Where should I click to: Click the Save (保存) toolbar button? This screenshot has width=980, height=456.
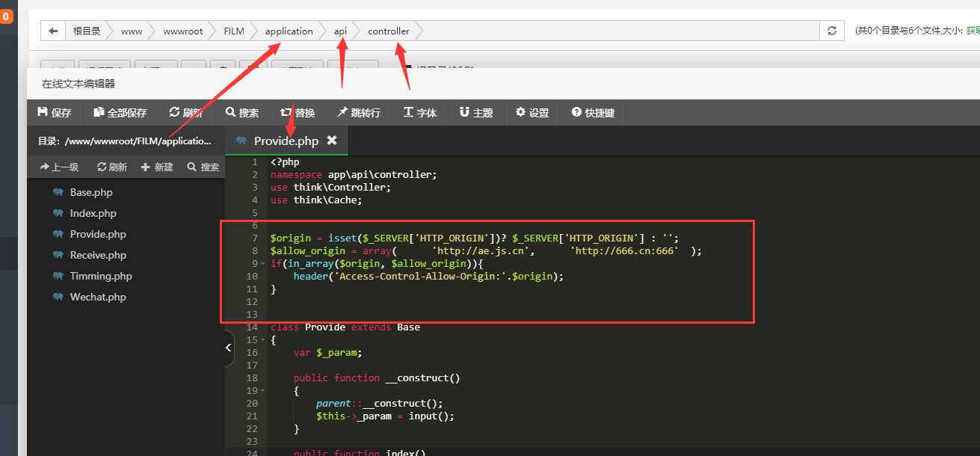coord(54,113)
